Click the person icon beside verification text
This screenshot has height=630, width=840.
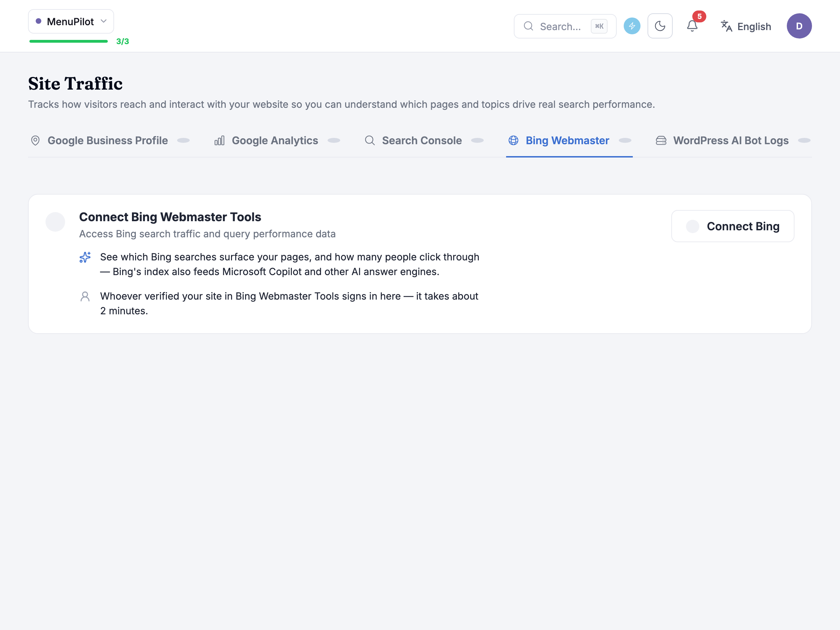pyautogui.click(x=85, y=296)
